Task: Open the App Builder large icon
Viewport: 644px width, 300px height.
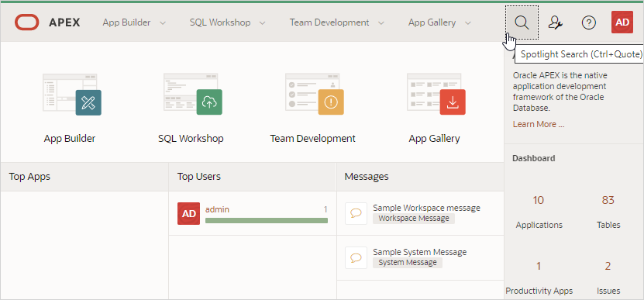Action: click(x=72, y=94)
